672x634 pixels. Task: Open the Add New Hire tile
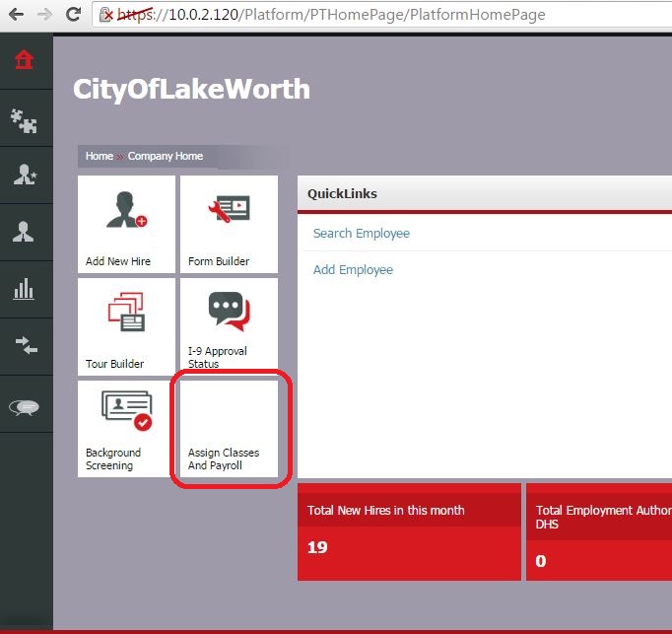coord(126,224)
